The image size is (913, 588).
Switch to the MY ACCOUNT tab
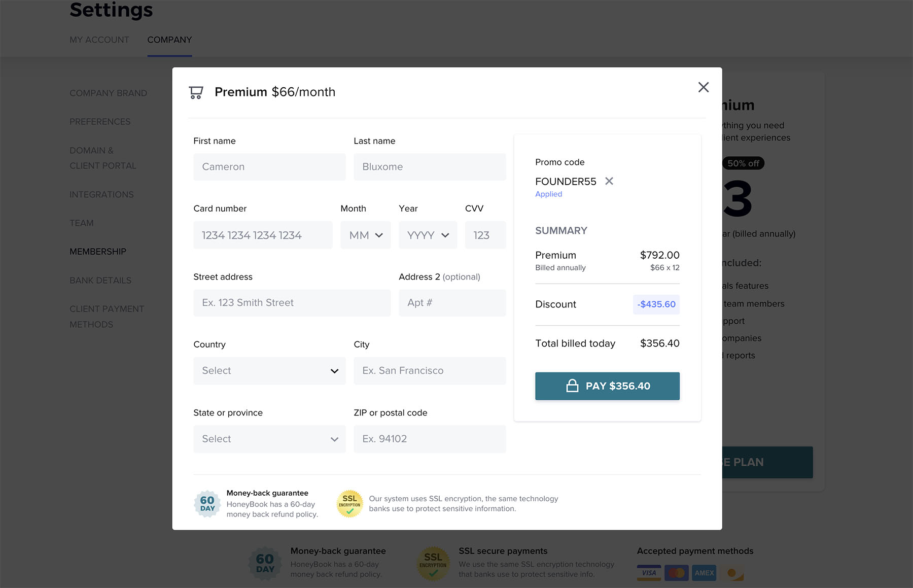99,40
